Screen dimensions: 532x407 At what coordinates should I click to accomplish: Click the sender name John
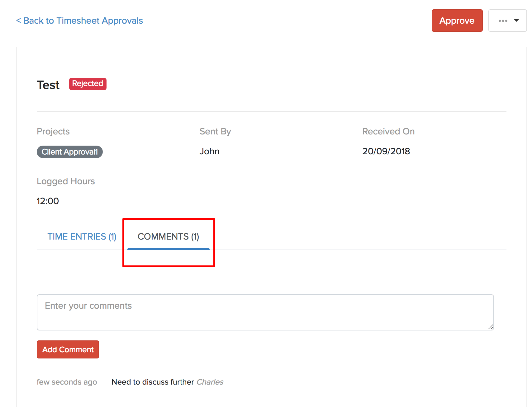pyautogui.click(x=209, y=151)
